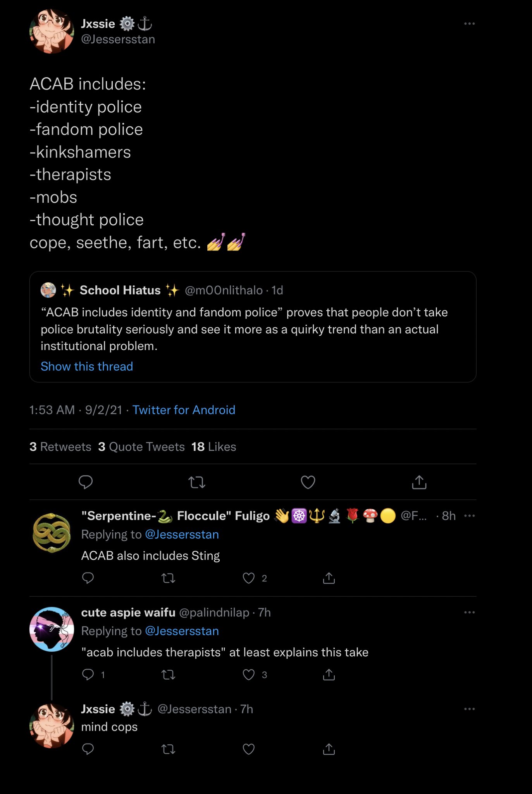Like the main ACAB includes tweet
The width and height of the screenshot is (532, 794).
[x=308, y=482]
